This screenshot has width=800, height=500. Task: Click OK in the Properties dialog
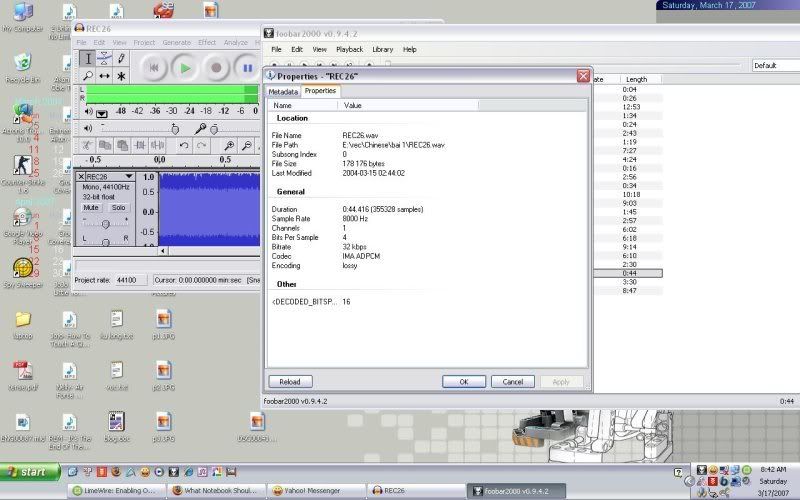coord(464,382)
